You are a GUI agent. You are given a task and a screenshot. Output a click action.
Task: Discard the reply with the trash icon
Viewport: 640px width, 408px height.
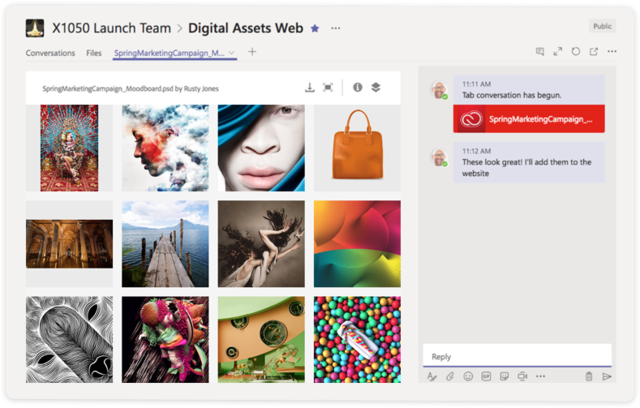point(589,376)
